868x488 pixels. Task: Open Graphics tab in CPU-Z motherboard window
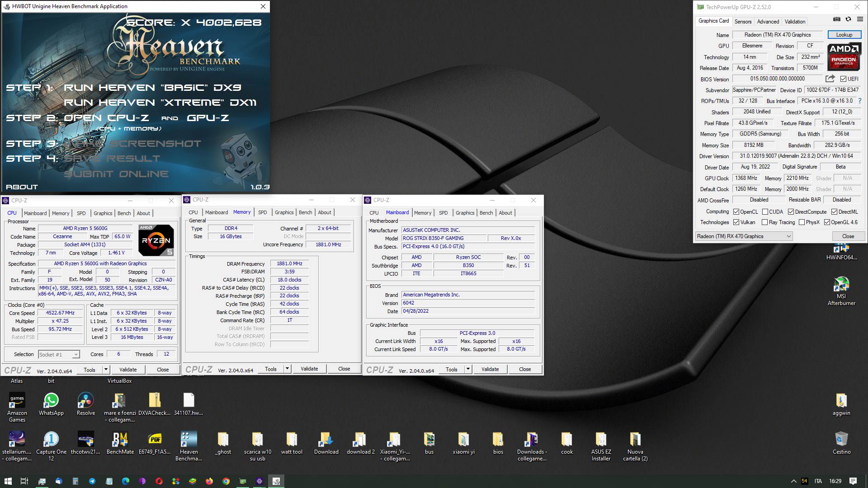pyautogui.click(x=465, y=213)
